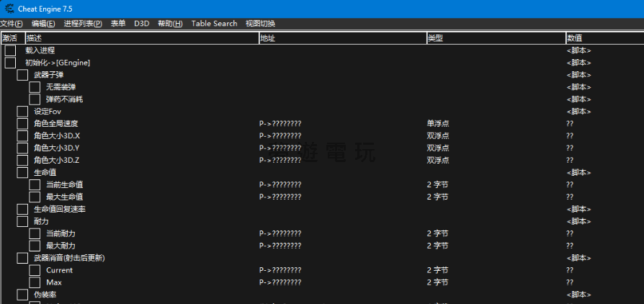The image size is (644, 304).
Task: Click 2 字节 type of 当前生命值
Action: (x=437, y=185)
